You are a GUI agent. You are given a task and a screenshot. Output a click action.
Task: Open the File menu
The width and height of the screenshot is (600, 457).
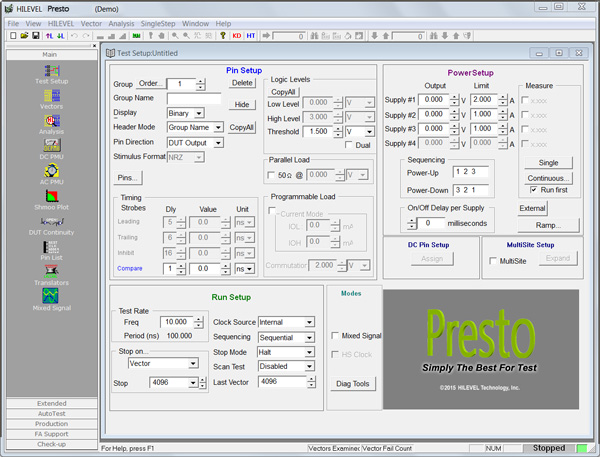click(13, 24)
